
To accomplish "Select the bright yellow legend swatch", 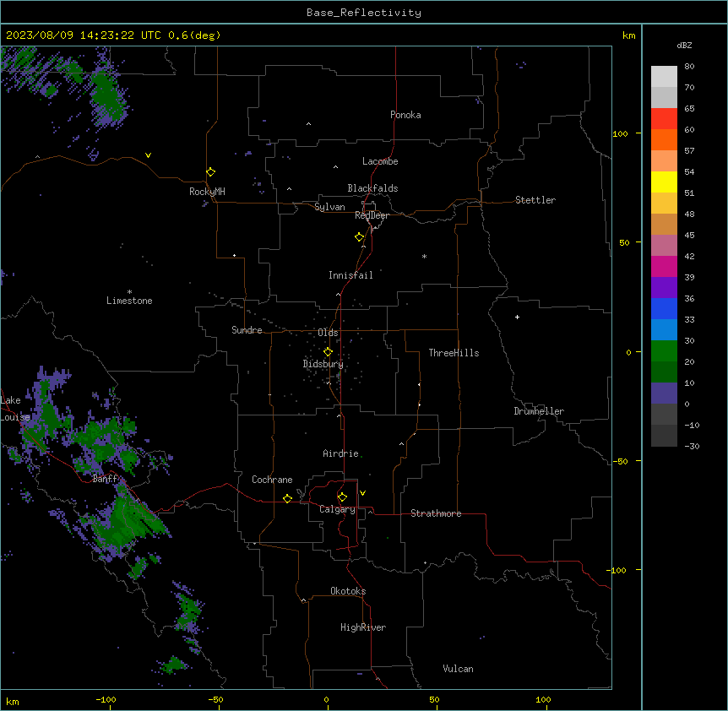I will click(x=664, y=182).
